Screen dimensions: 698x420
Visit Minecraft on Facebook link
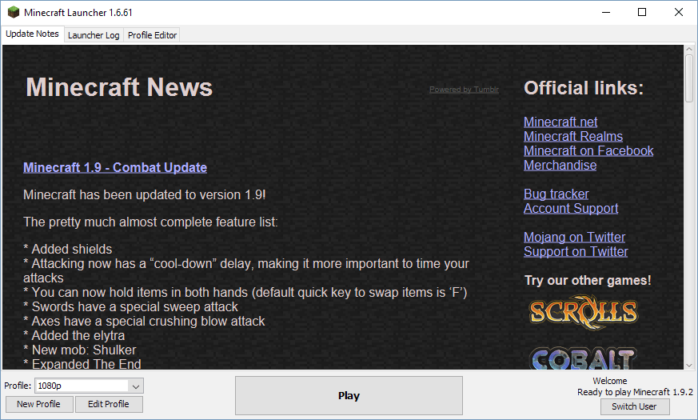click(588, 151)
